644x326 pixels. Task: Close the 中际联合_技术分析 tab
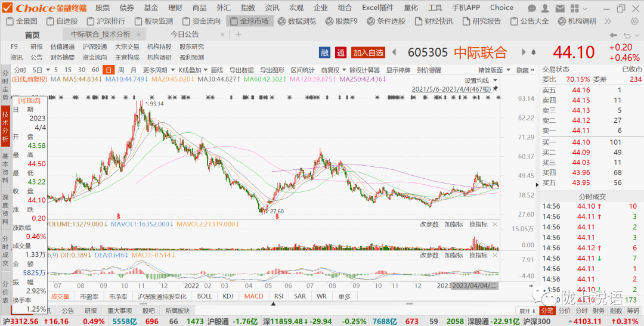pos(139,35)
